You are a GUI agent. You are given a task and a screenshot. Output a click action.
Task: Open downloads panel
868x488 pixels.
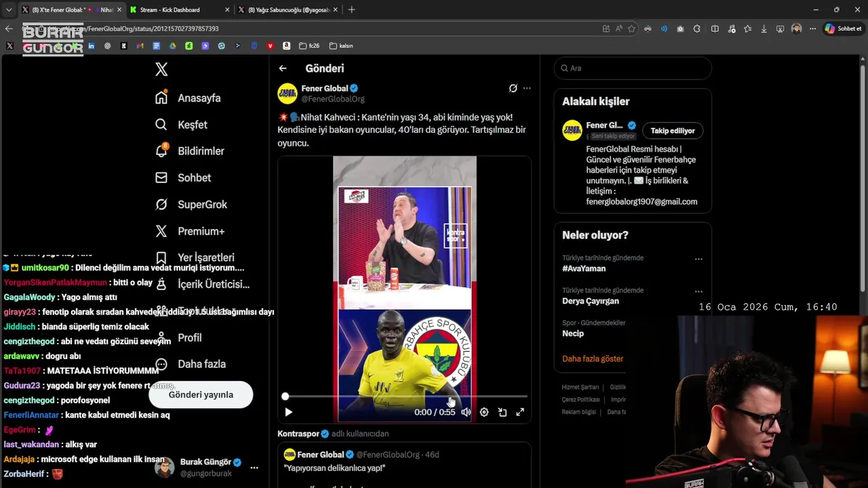click(764, 28)
